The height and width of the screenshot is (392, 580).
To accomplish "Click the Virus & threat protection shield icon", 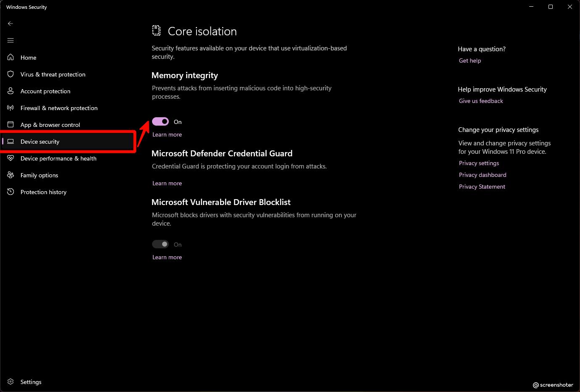I will coord(11,74).
